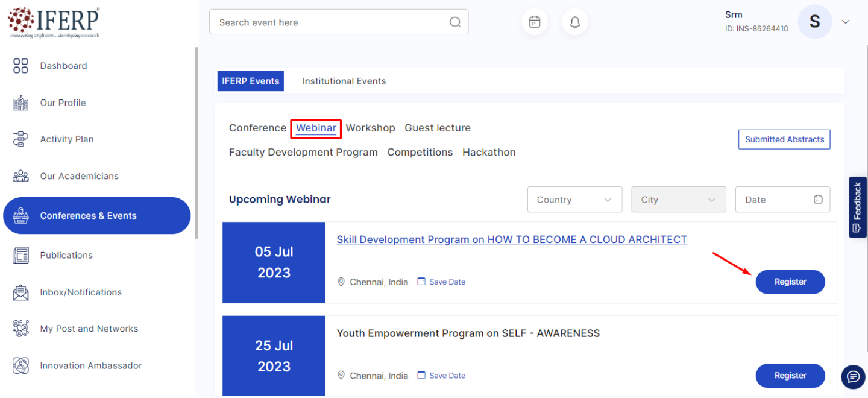The image size is (868, 398).
Task: Expand the user profile menu chevron
Action: (x=846, y=22)
